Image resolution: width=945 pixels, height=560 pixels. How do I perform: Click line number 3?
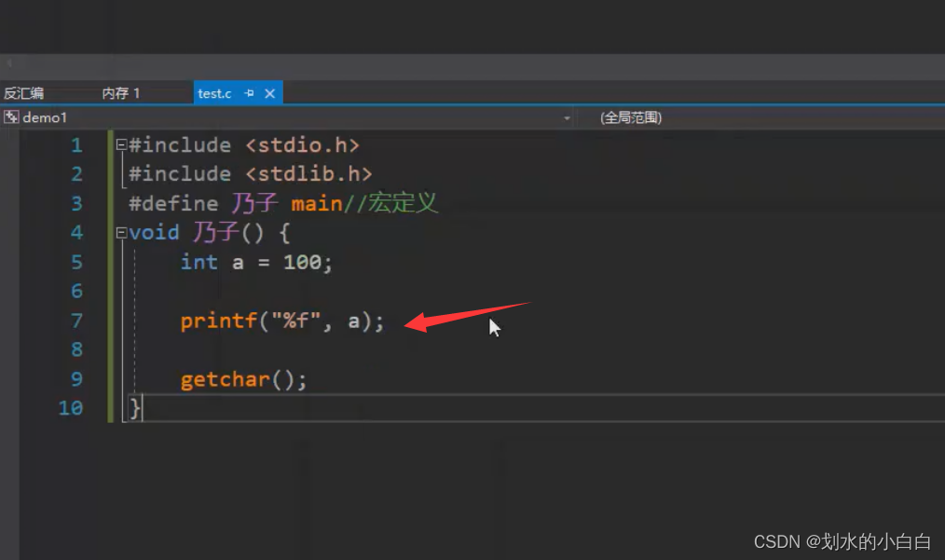click(76, 203)
